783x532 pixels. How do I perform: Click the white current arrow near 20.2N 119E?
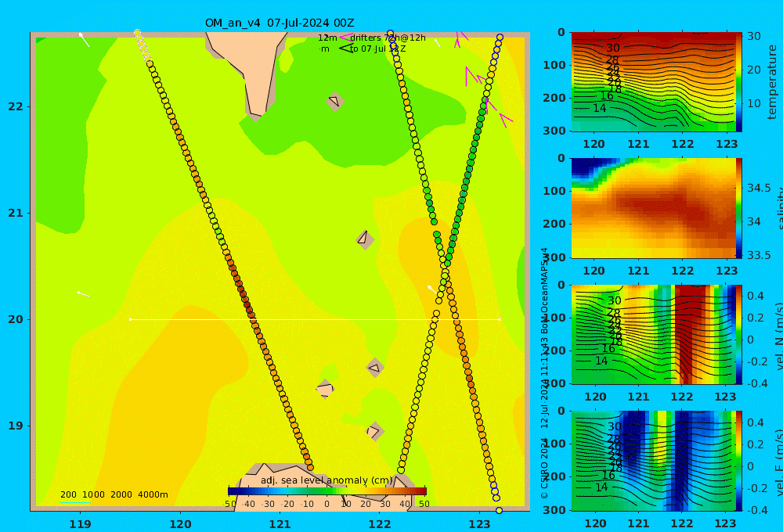pos(83,294)
